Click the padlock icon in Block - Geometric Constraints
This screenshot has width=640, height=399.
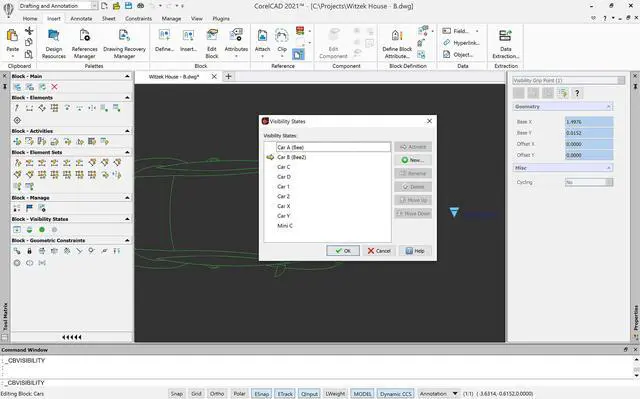29,251
